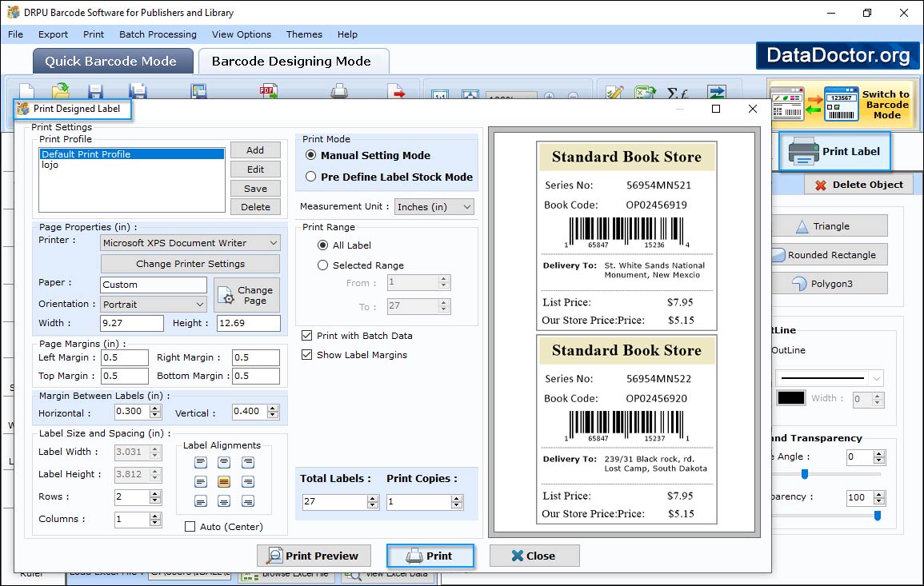Image resolution: width=924 pixels, height=586 pixels.
Task: Switch to Quick Barcode Mode tab
Action: tap(112, 62)
